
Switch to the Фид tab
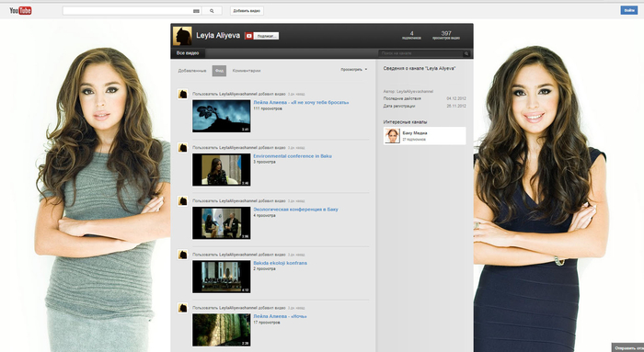(219, 71)
